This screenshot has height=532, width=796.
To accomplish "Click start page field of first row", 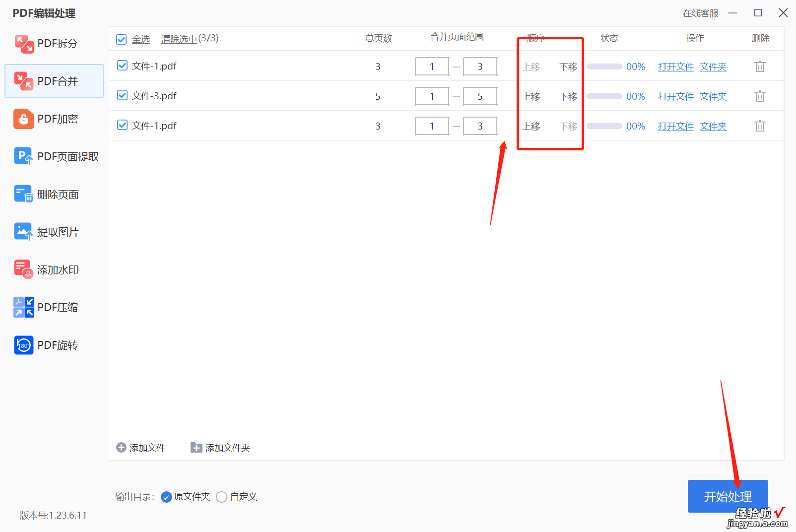I will point(432,66).
